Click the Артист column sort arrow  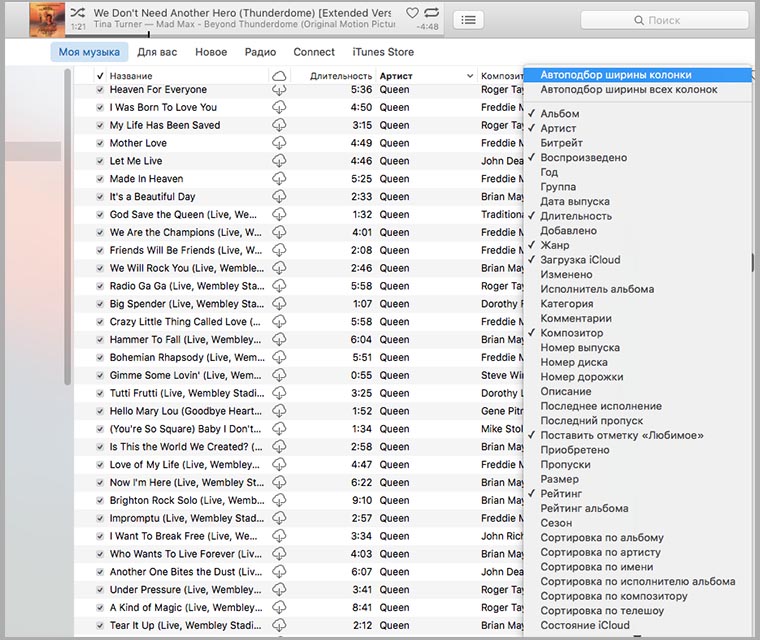(469, 76)
